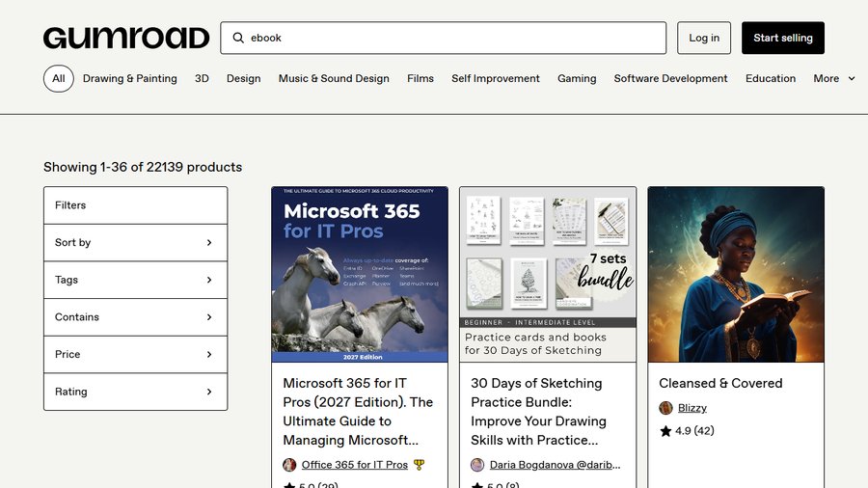Open the 30 Days of Sketching Practice Bundle title

click(x=538, y=412)
